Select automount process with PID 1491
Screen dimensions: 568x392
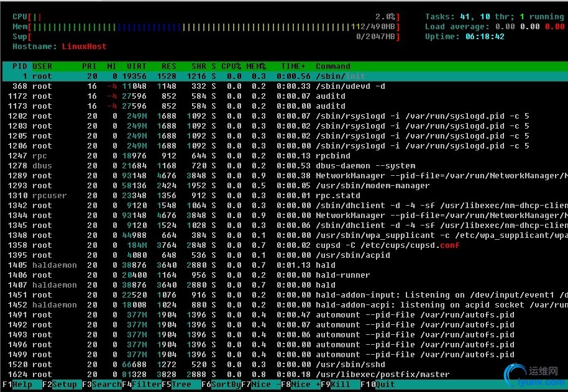[x=285, y=315]
